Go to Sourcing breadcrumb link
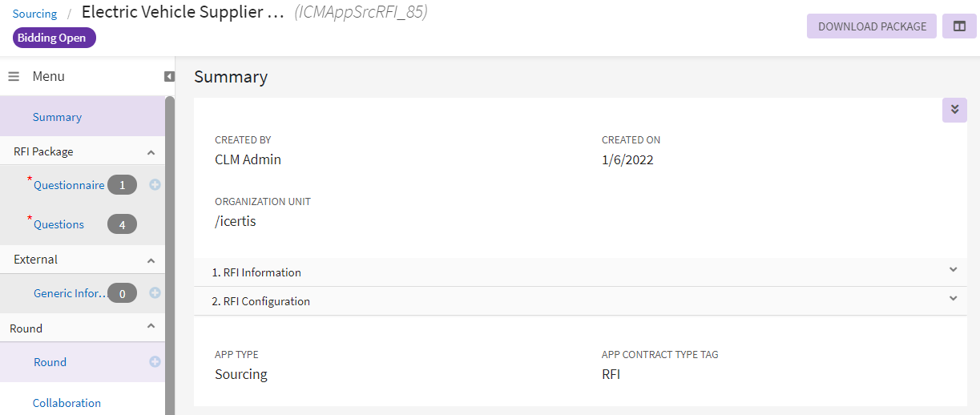 34,14
